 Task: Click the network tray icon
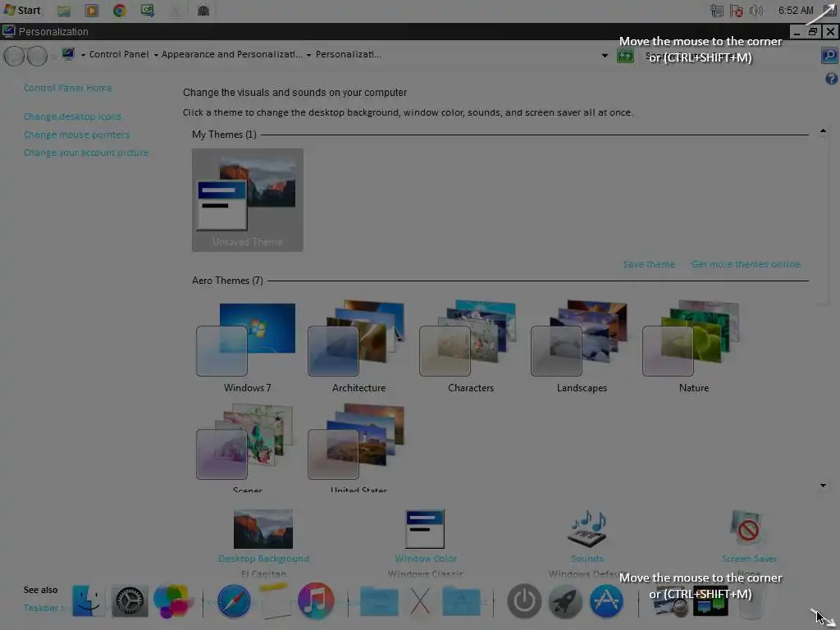[x=716, y=11]
